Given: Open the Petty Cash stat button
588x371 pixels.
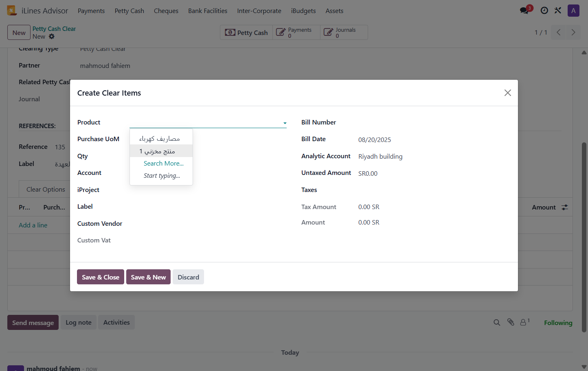Looking at the screenshot, I should pyautogui.click(x=246, y=33).
